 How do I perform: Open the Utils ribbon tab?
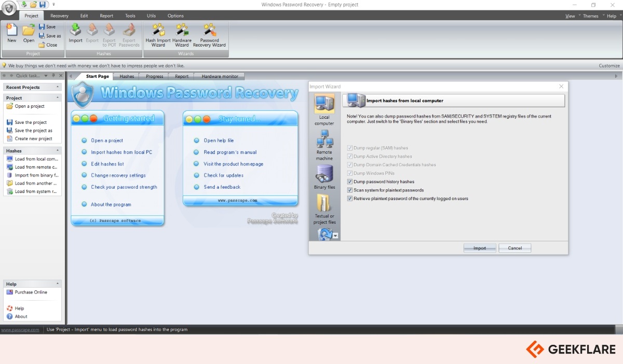[x=151, y=16]
